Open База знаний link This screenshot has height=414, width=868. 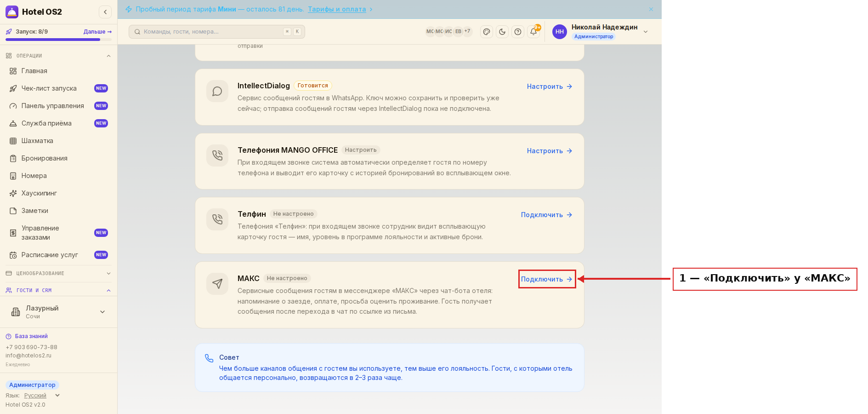(x=27, y=336)
